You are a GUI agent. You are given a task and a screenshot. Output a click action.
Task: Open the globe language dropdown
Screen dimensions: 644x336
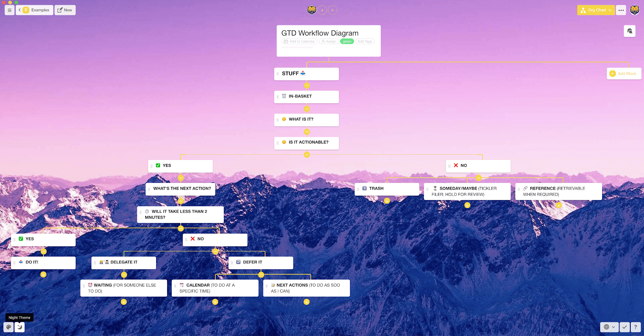(x=609, y=327)
